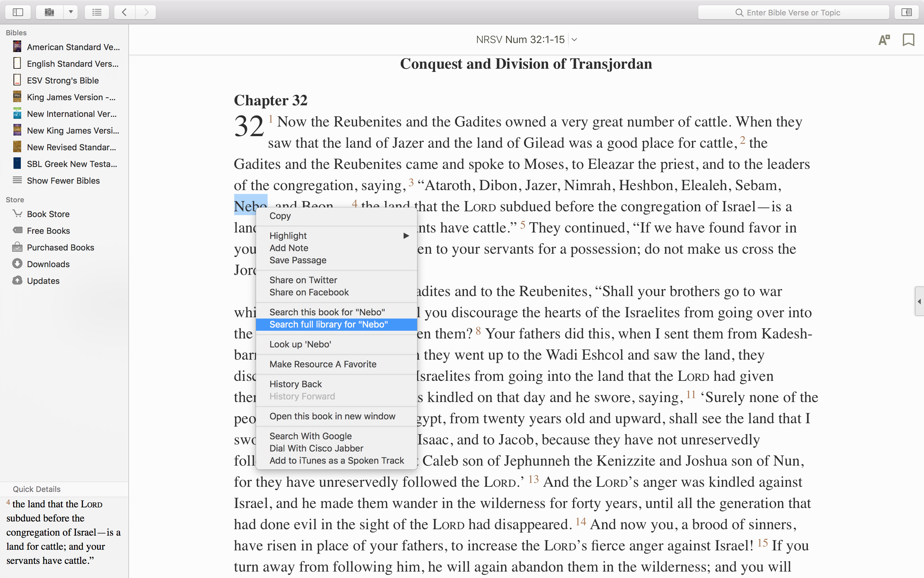Open New Revised Standard cover icon

point(17,147)
